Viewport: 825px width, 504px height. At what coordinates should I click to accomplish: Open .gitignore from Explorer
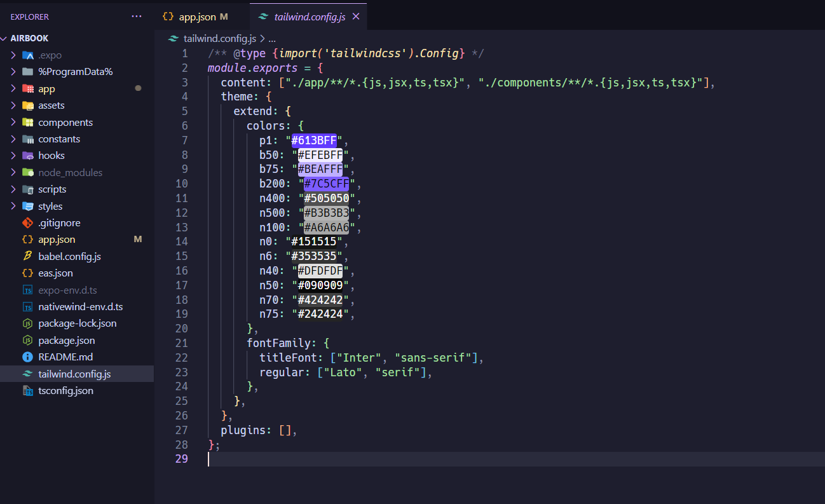click(59, 223)
